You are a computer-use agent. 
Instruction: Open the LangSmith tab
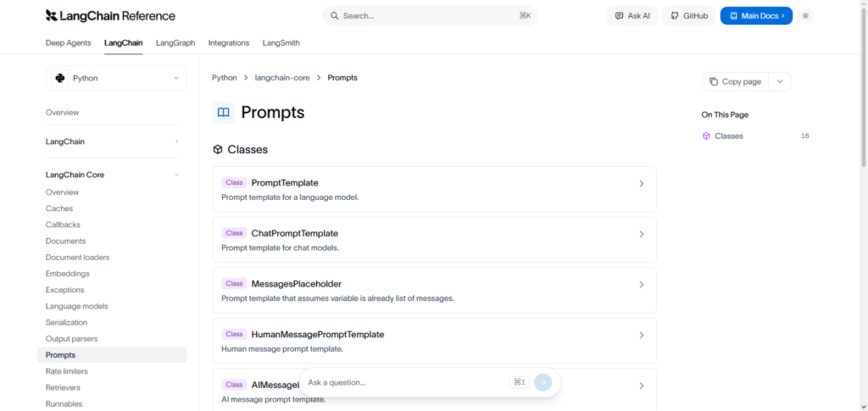click(281, 42)
